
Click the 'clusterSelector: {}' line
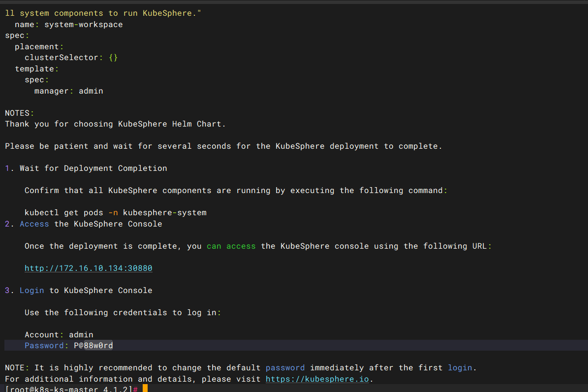[71, 58]
